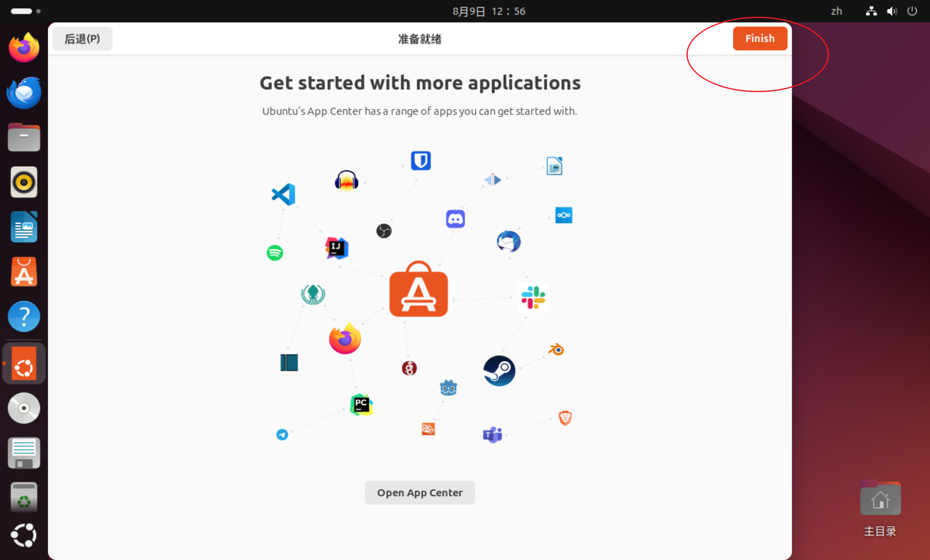The image size is (930, 560).
Task: Open the App Center dock icon
Action: click(24, 272)
